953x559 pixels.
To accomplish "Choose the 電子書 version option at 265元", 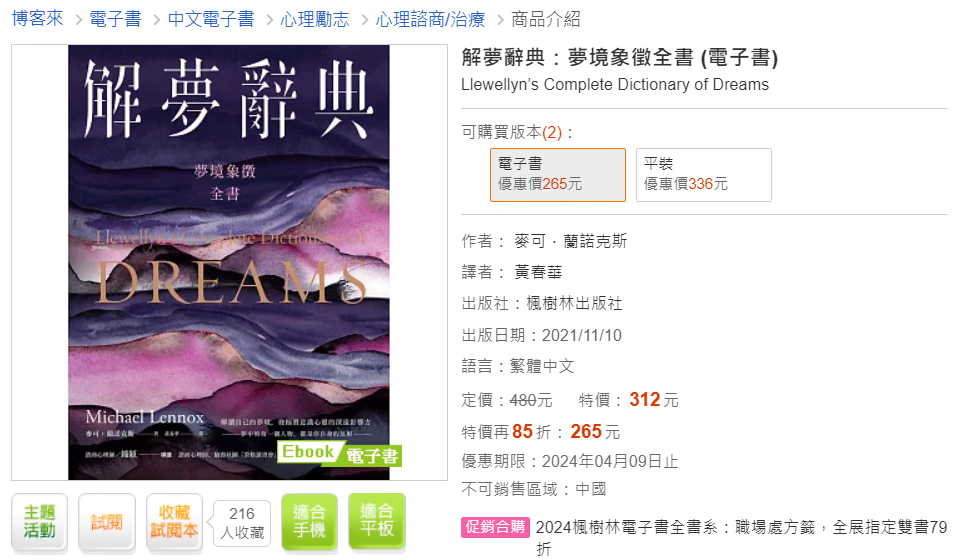I will coord(558,175).
